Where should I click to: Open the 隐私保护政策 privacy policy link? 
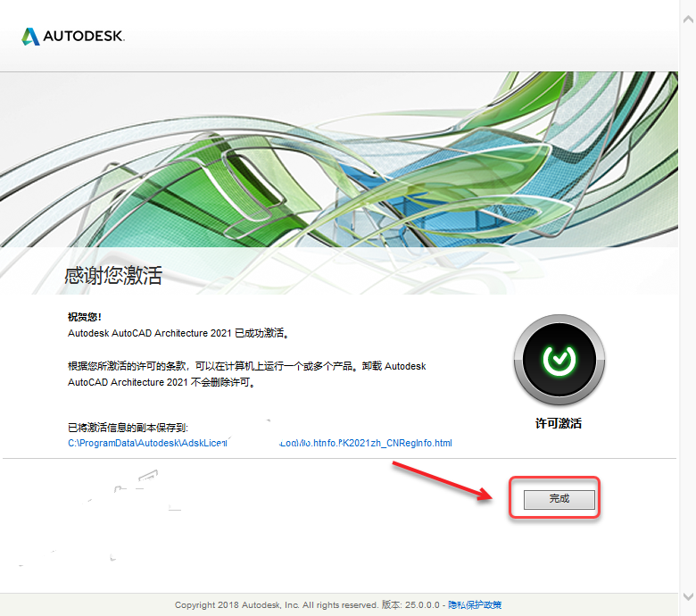click(475, 605)
